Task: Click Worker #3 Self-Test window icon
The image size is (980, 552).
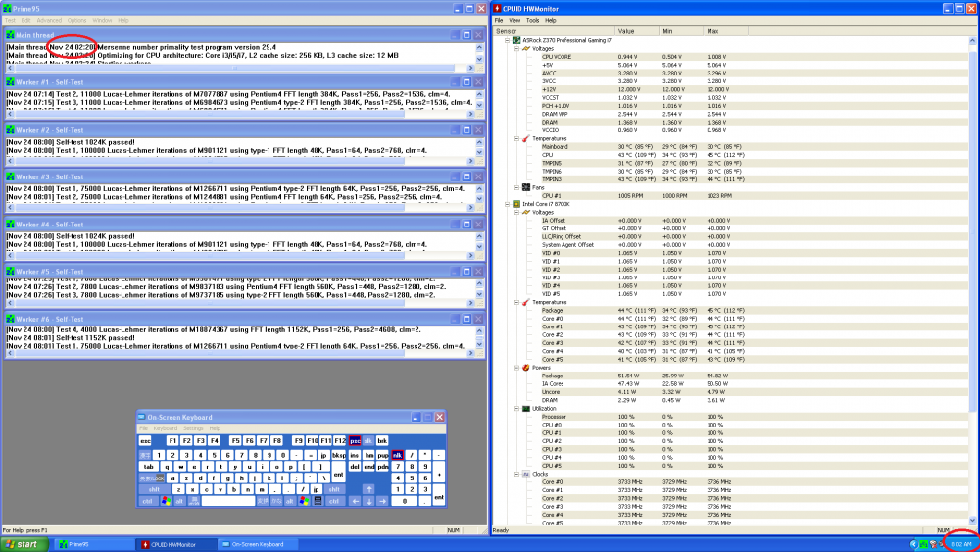Action: pos(10,176)
